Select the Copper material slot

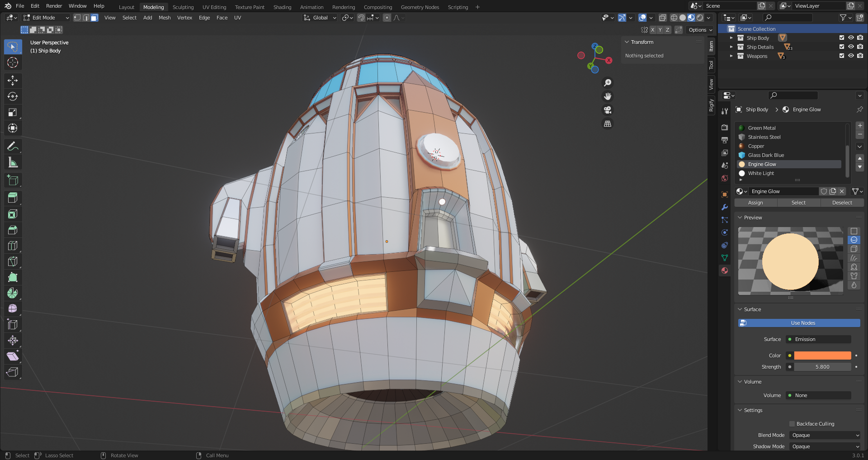pos(756,146)
